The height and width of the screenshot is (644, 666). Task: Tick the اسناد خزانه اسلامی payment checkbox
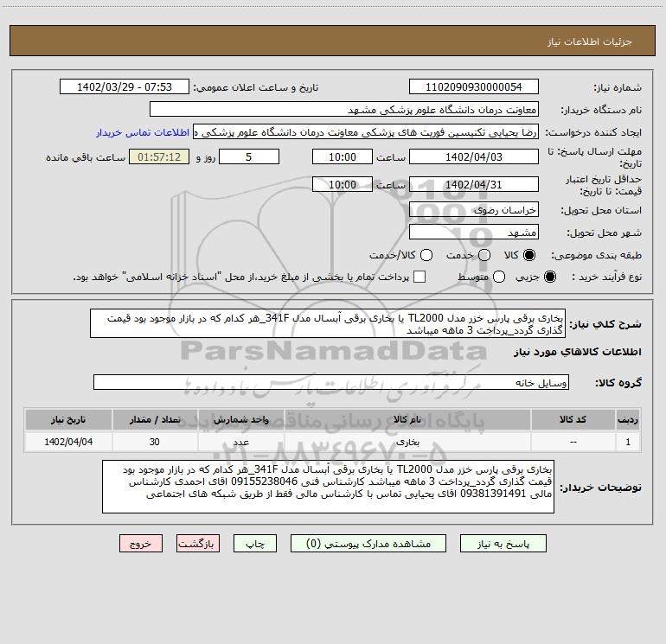coord(419,277)
